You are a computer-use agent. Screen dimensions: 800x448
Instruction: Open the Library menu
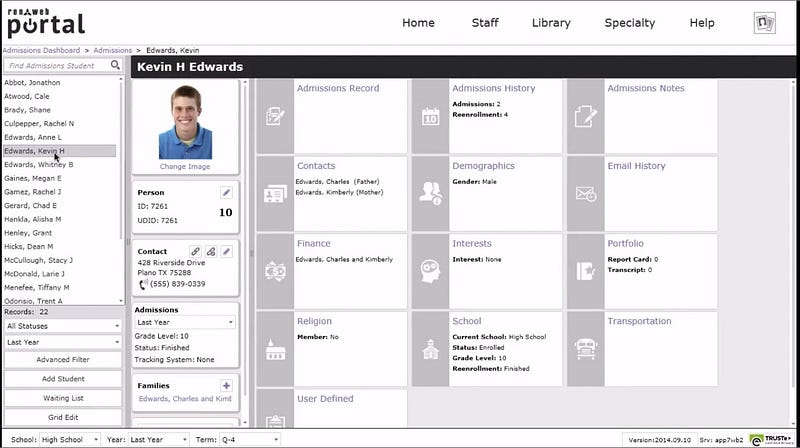click(551, 23)
